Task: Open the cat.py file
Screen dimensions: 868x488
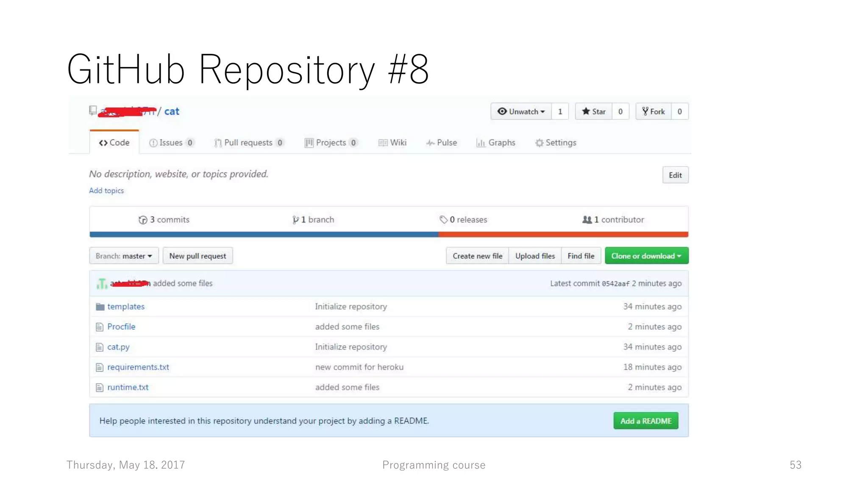Action: pyautogui.click(x=118, y=347)
